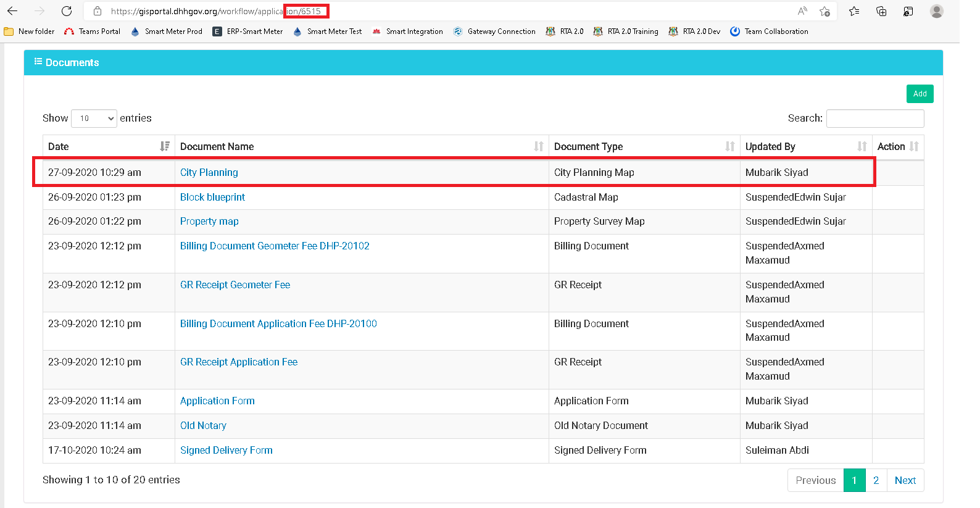Add page to favorites star icon

(x=824, y=11)
